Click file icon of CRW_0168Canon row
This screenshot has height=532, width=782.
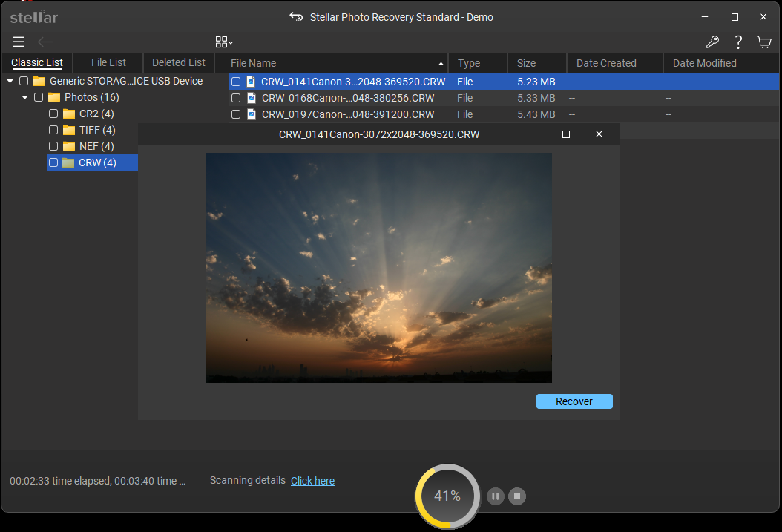(x=252, y=98)
